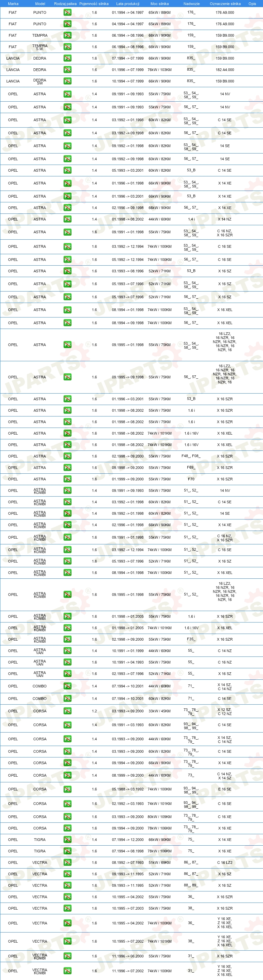Click fuel icon in VECTRA KOMBI 74kW/100KM row

[67, 971]
